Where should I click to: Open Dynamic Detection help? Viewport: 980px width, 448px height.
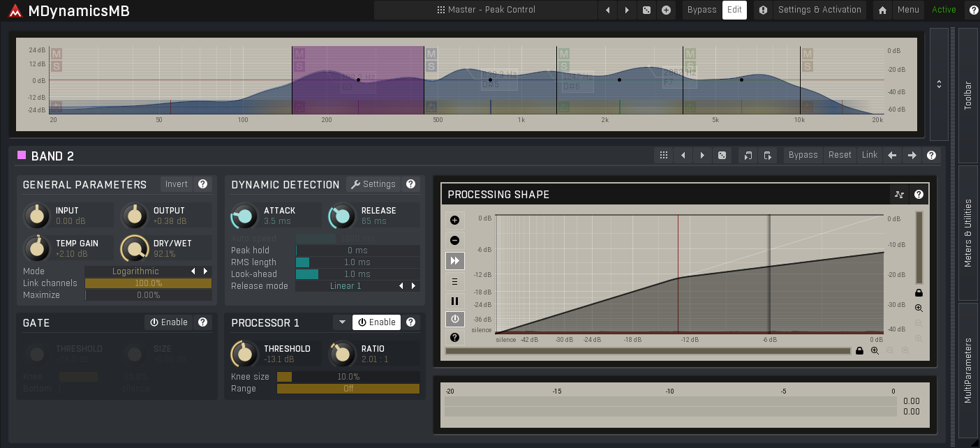click(411, 184)
